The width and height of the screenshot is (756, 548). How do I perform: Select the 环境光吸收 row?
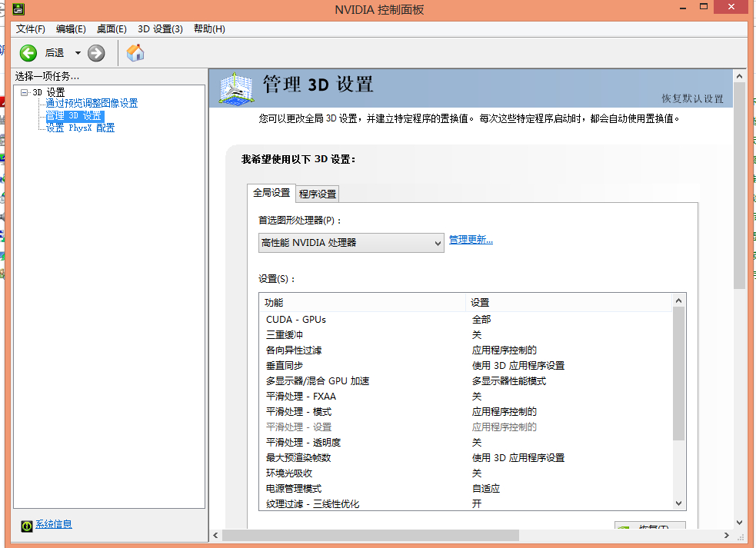pyautogui.click(x=465, y=473)
